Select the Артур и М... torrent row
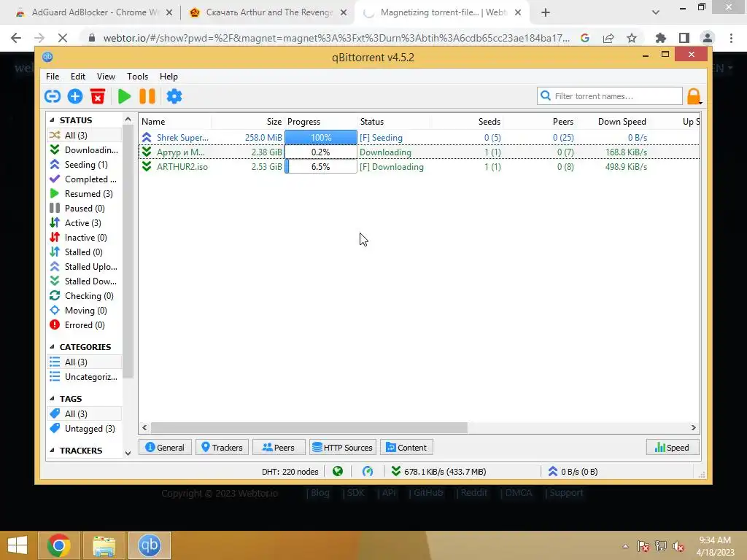 [419, 152]
